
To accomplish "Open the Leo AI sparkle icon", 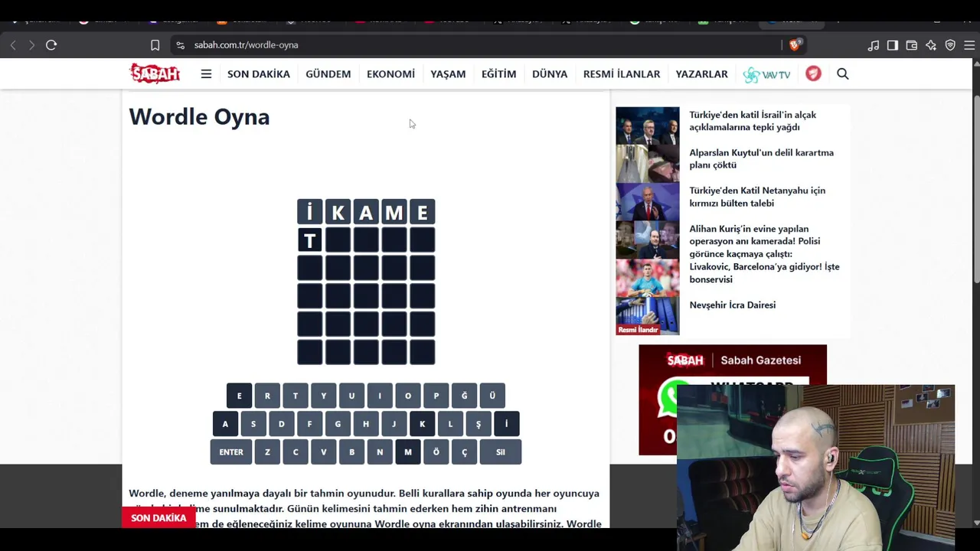I will tap(931, 45).
